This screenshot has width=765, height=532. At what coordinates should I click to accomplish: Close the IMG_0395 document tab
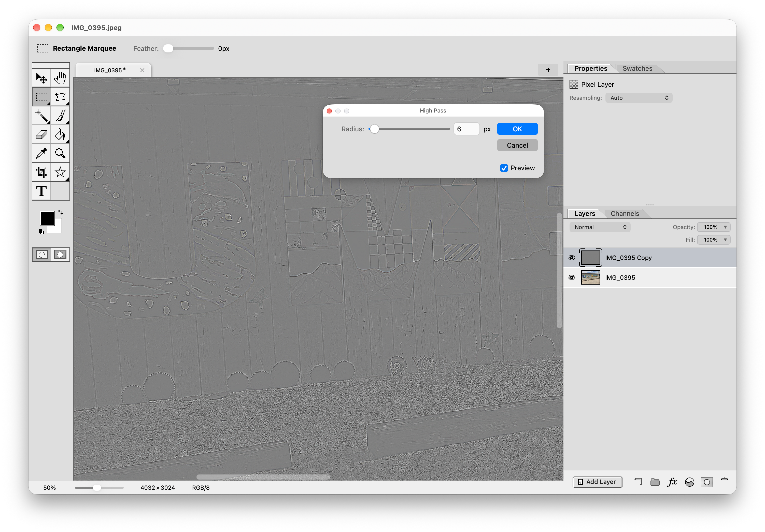(142, 70)
